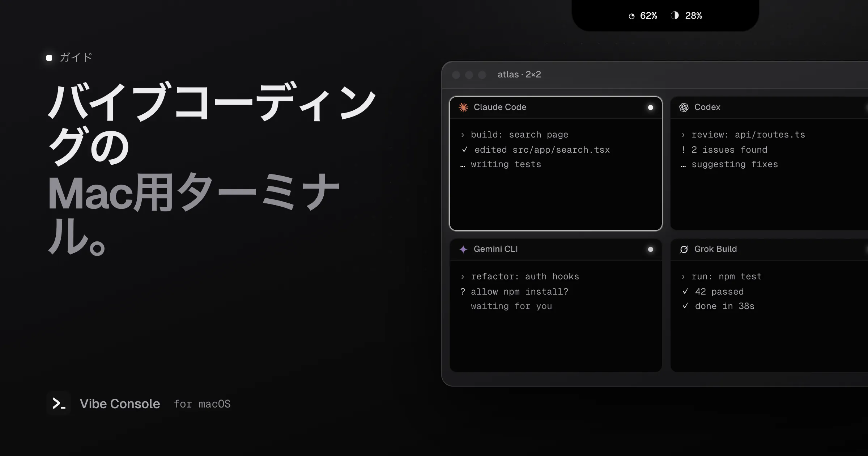Click the 62% value in the top pill

[x=648, y=16]
